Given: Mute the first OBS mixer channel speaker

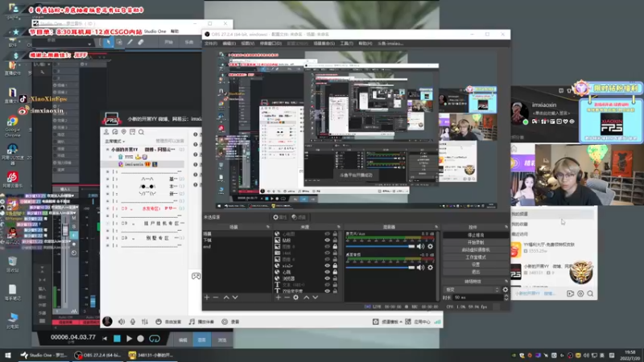Looking at the screenshot, I should point(420,246).
